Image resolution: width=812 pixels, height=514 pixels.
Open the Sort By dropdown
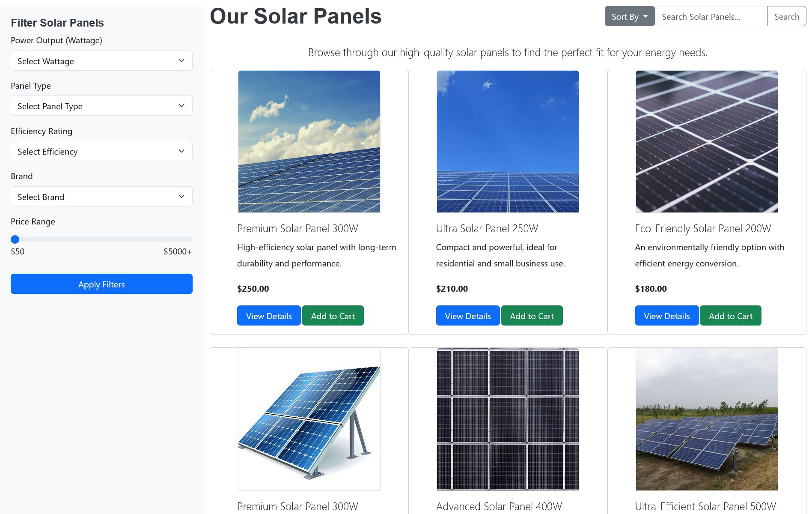(629, 17)
